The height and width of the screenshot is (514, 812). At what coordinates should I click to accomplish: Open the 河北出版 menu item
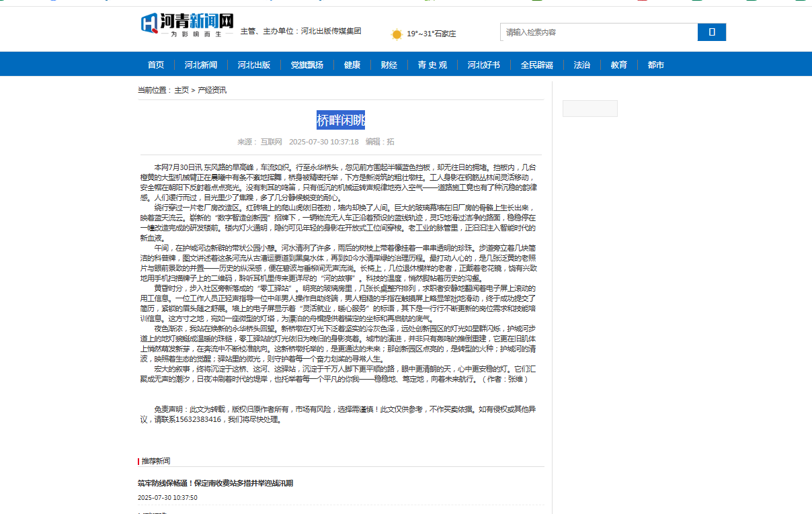pyautogui.click(x=253, y=65)
